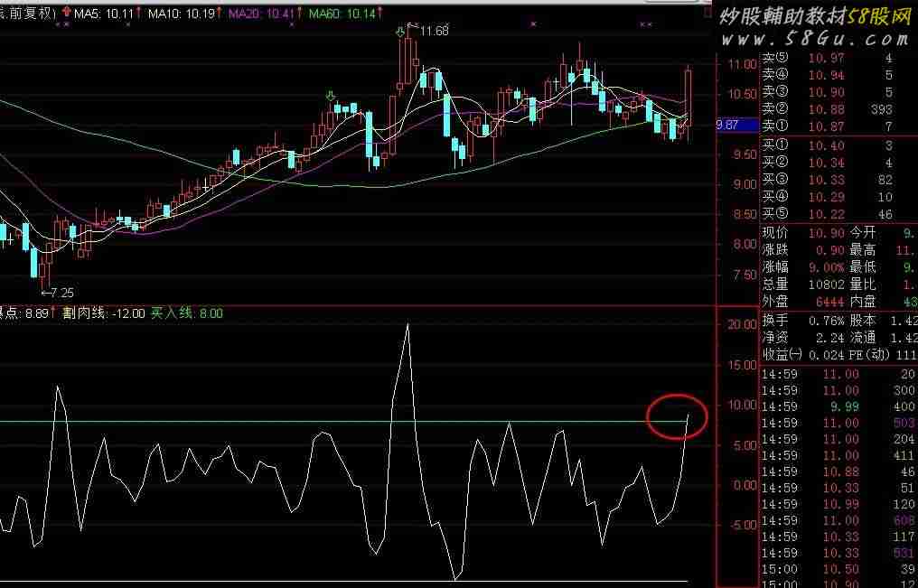Open the 前复权 adjustment mode selector
Screen dimensions: 918x588
click(29, 14)
